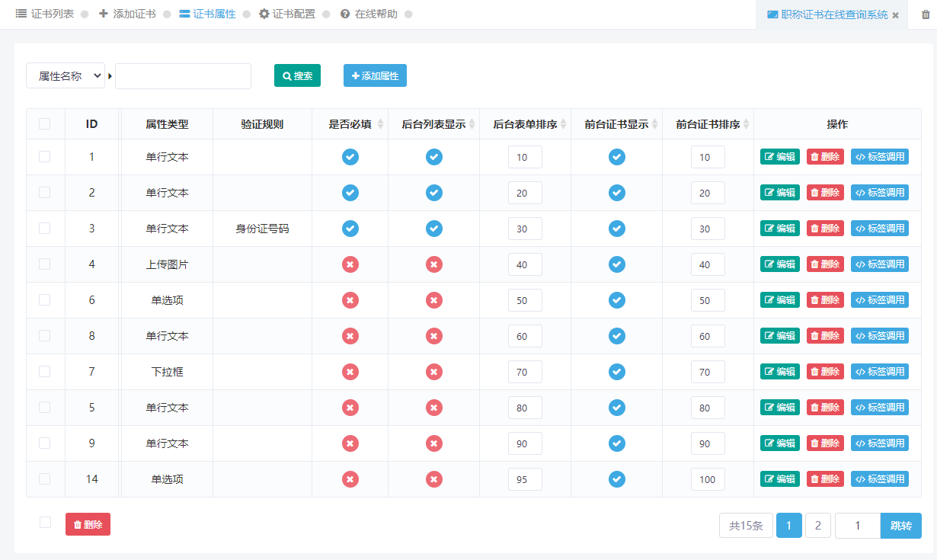Sort by 是否必填 column arrows

pos(381,124)
